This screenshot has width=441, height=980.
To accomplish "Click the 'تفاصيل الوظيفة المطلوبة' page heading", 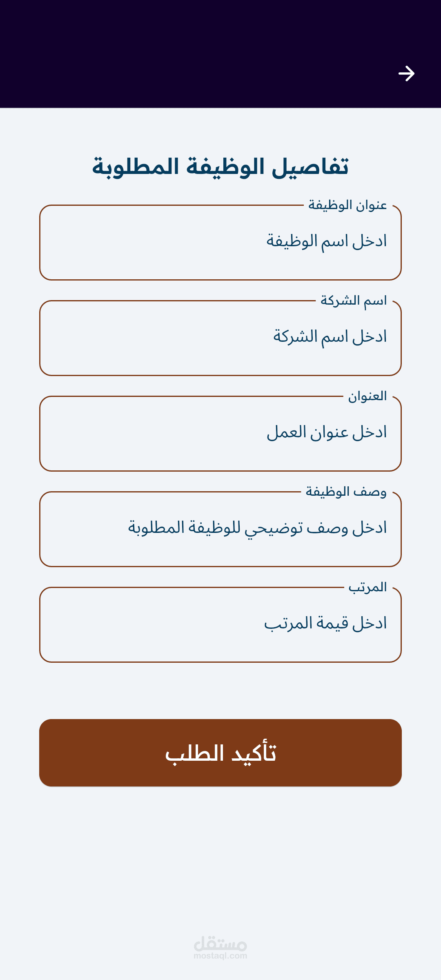I will coord(220,167).
